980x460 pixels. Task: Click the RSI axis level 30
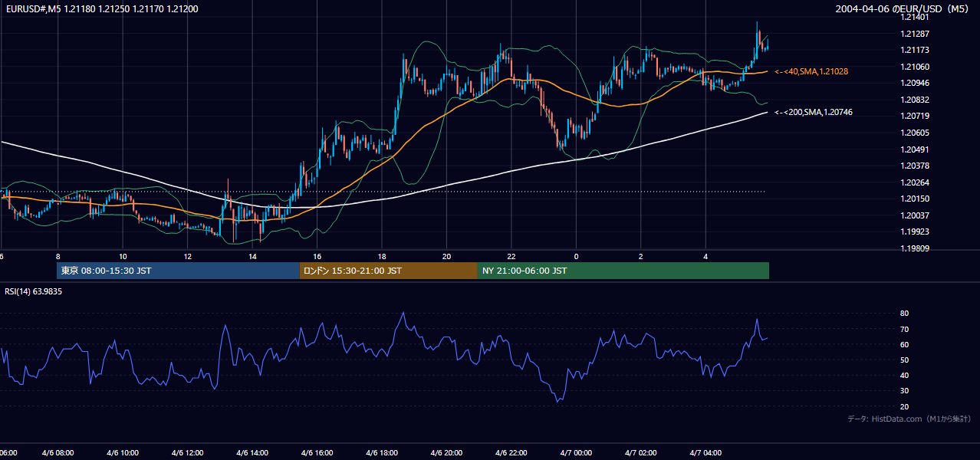904,391
